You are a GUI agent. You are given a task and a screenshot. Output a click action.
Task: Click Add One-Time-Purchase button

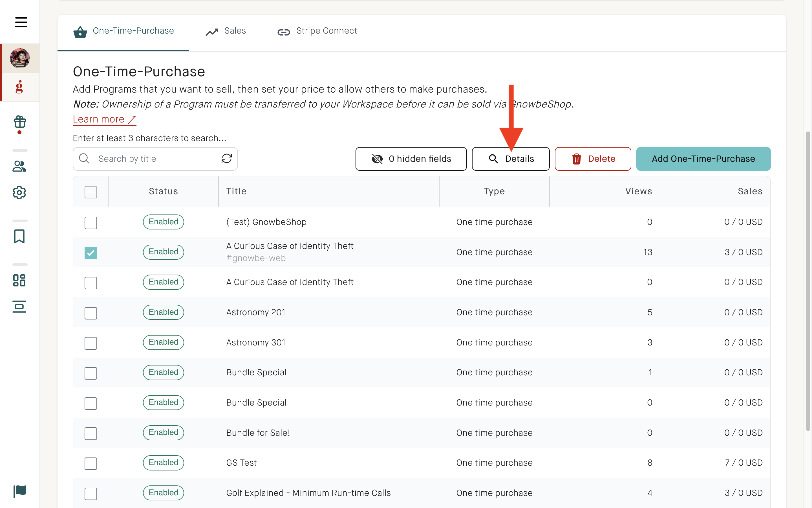pos(703,159)
